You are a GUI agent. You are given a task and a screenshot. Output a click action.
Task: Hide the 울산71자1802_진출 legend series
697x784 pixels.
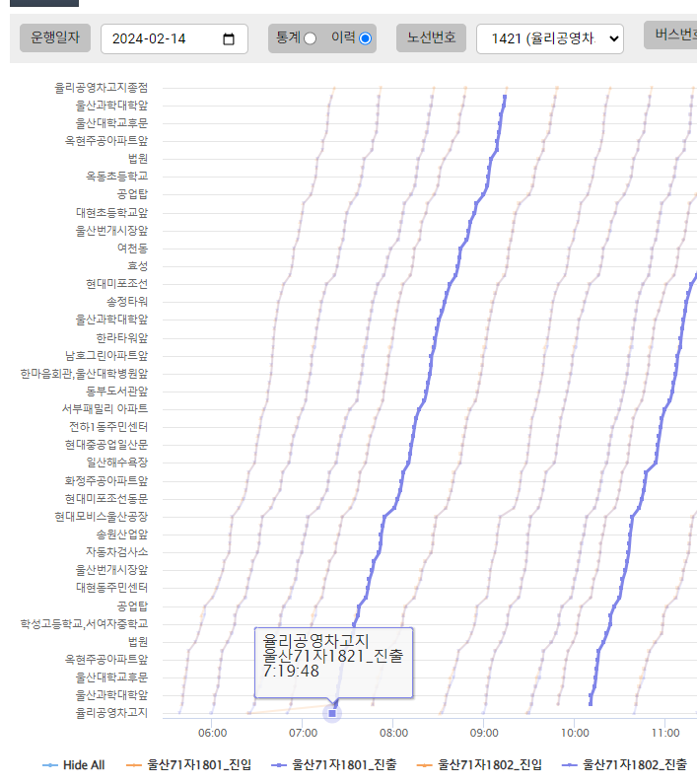pos(624,764)
